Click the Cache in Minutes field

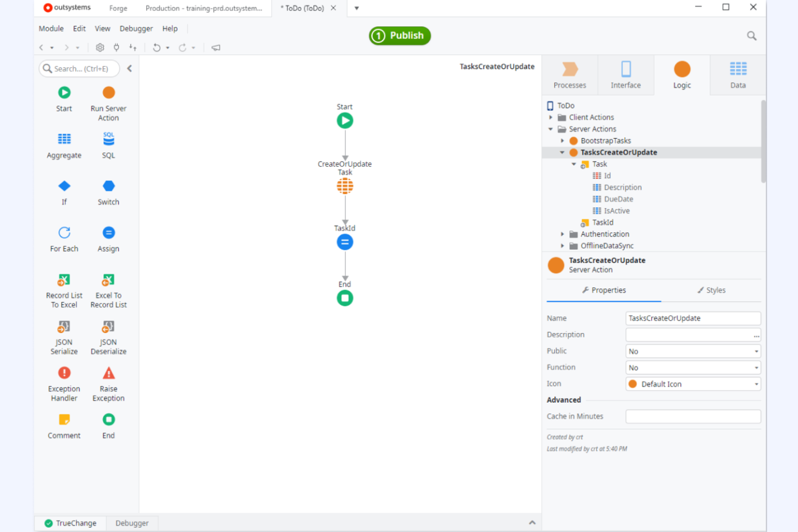pyautogui.click(x=693, y=416)
